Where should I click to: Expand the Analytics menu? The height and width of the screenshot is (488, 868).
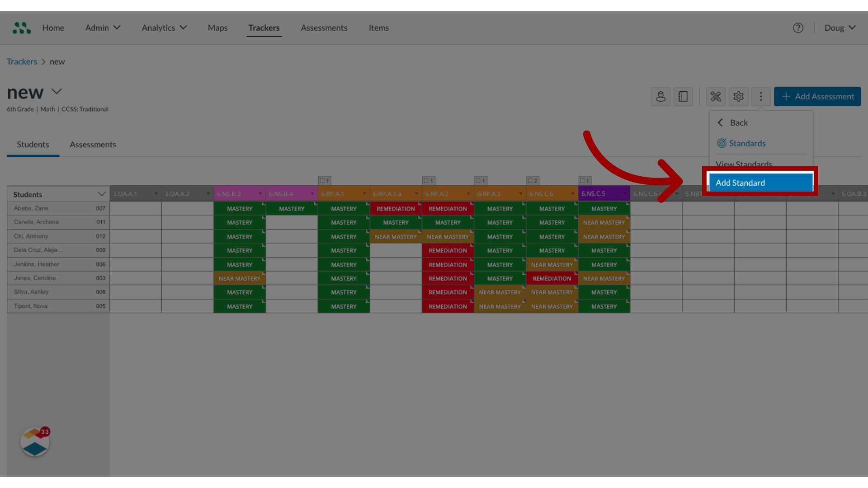click(164, 28)
